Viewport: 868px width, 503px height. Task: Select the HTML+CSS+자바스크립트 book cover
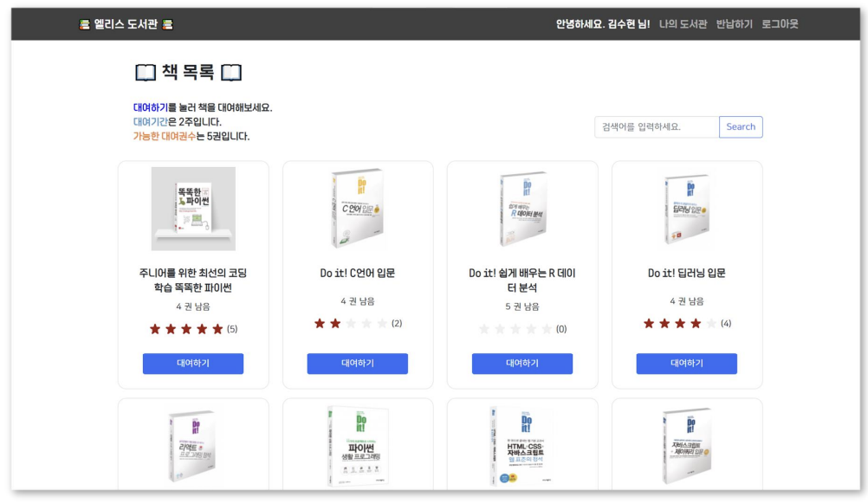[x=521, y=445]
